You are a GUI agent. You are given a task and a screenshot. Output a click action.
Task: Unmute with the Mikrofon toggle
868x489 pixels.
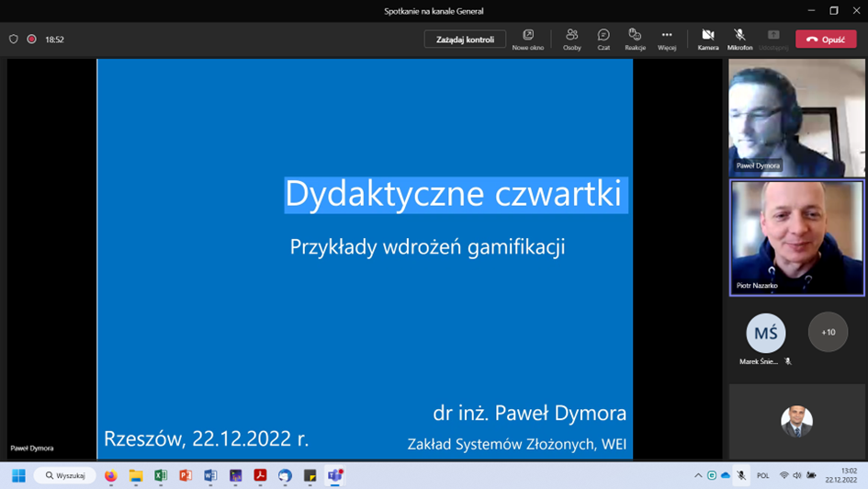[739, 38]
